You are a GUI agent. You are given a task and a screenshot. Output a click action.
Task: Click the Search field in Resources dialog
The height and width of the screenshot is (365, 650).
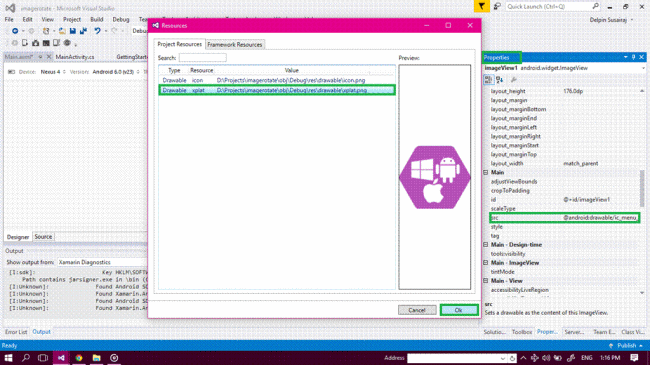click(x=203, y=58)
